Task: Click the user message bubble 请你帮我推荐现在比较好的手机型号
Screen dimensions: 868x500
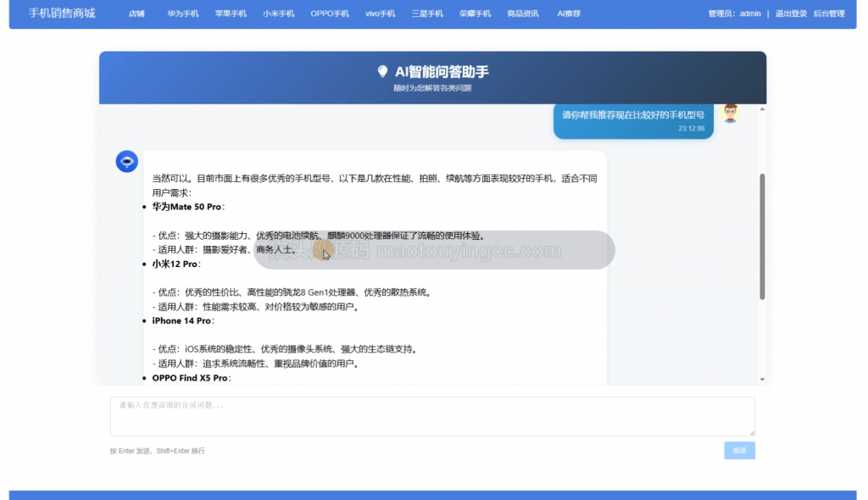Action: (x=633, y=120)
